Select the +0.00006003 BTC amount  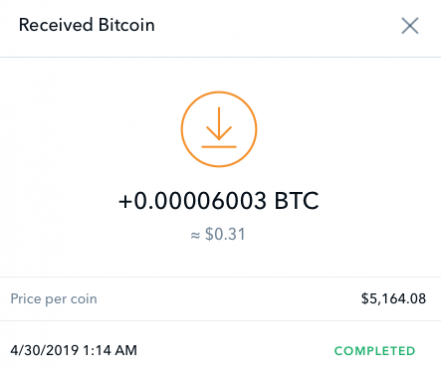pos(219,201)
